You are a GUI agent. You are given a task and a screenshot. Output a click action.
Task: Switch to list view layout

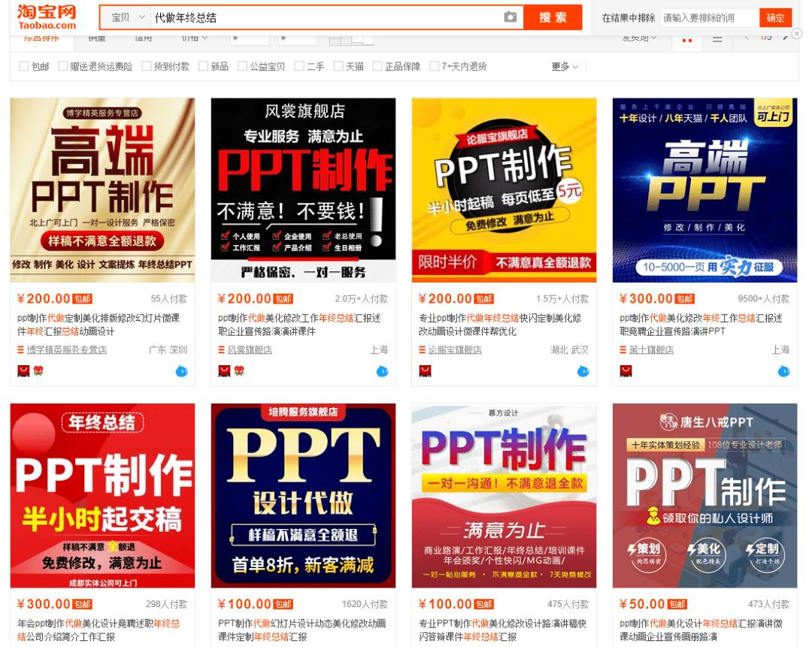click(717, 39)
